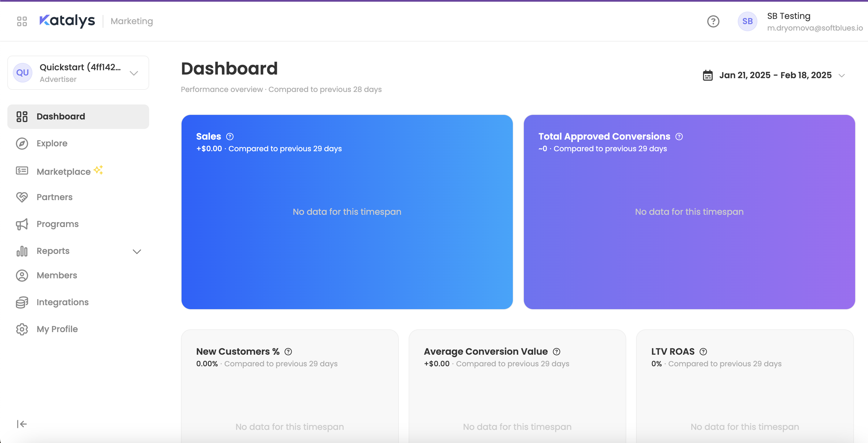The width and height of the screenshot is (868, 443).
Task: Open the app grid launcher icon
Action: tap(22, 21)
